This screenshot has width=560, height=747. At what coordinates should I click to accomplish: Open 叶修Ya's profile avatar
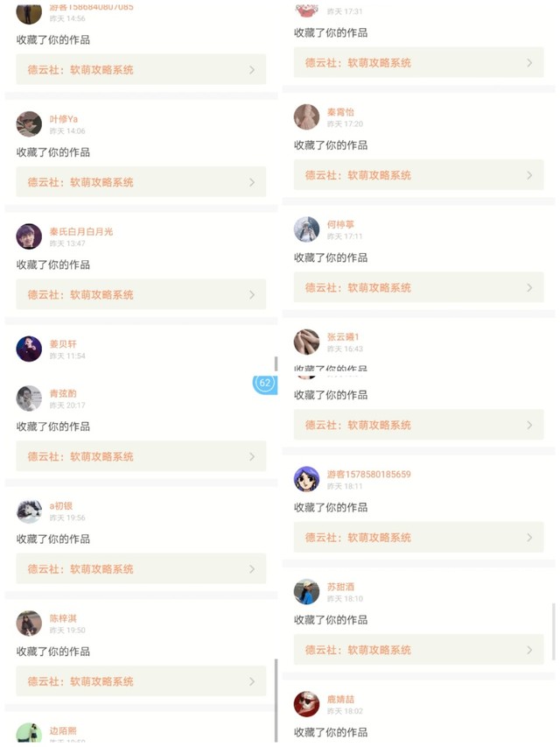[x=29, y=123]
